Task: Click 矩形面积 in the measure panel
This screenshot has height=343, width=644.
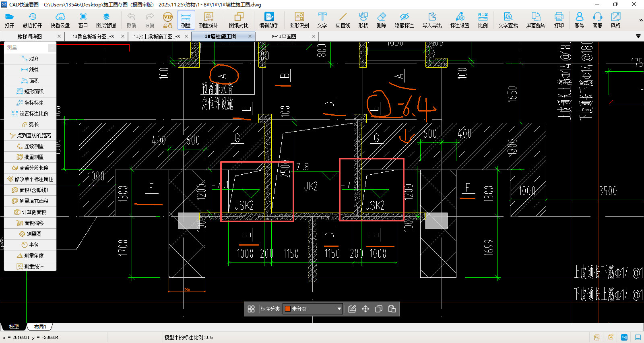Action: [31, 91]
